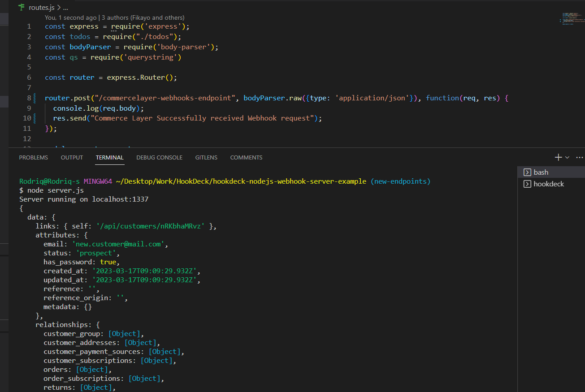Switch to the PROBLEMS tab
The width and height of the screenshot is (585, 392).
coord(33,157)
